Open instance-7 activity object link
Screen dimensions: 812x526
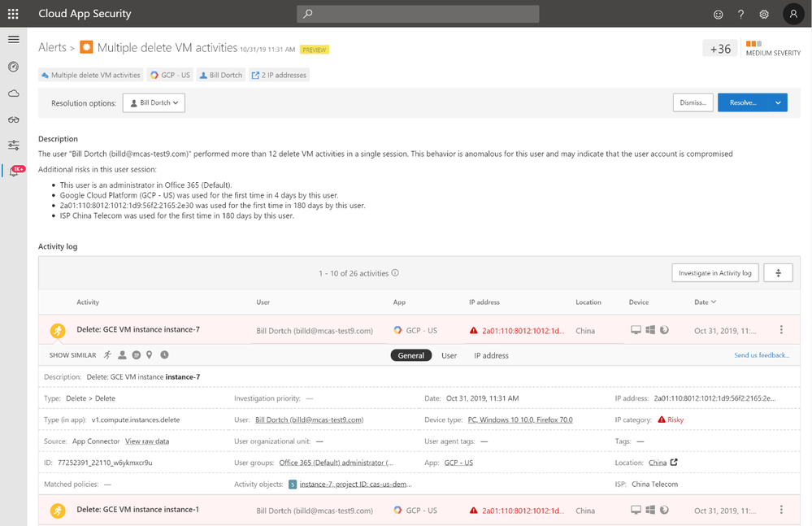(355, 484)
